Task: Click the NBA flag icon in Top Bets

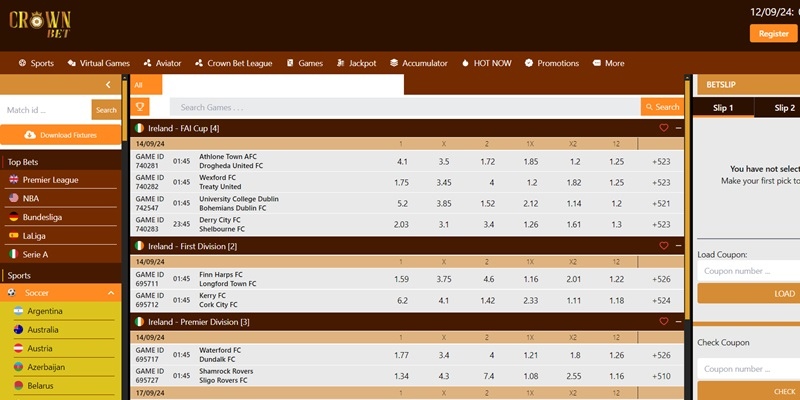Action: (13, 198)
